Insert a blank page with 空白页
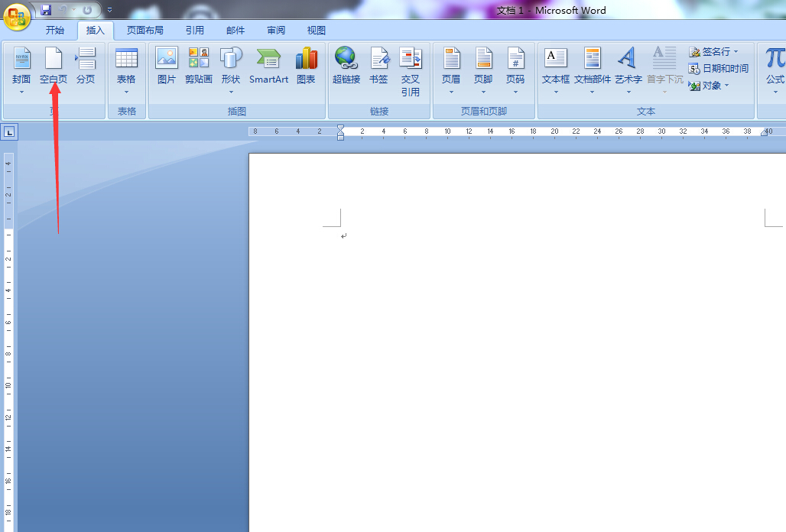Image resolution: width=786 pixels, height=532 pixels. [53, 65]
